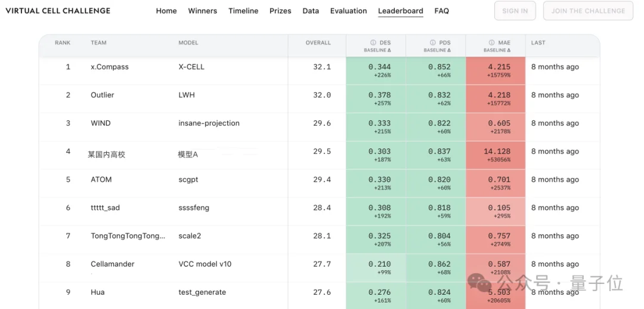Sort by PDS baseline delta header
Viewport: 644px width, 309px height.
[437, 50]
